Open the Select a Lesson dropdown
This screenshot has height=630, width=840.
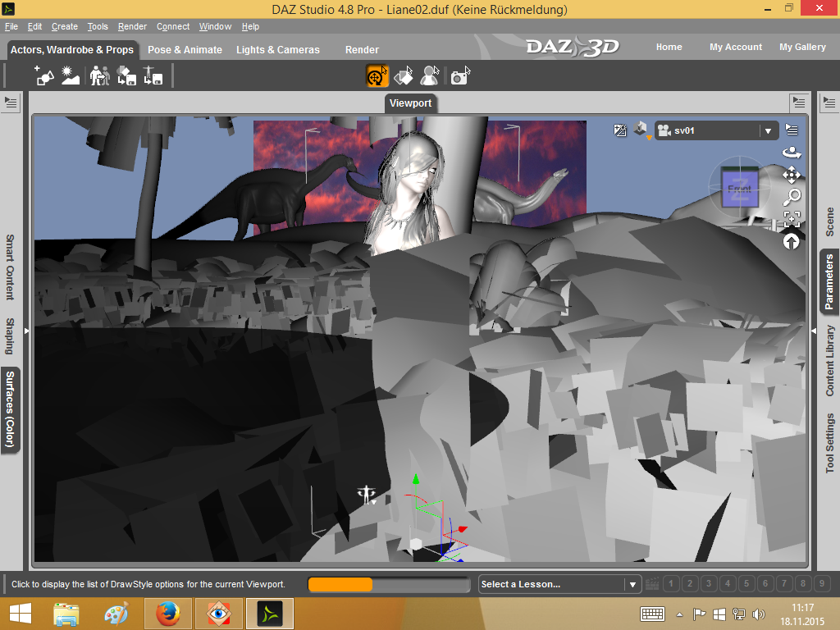pos(559,584)
